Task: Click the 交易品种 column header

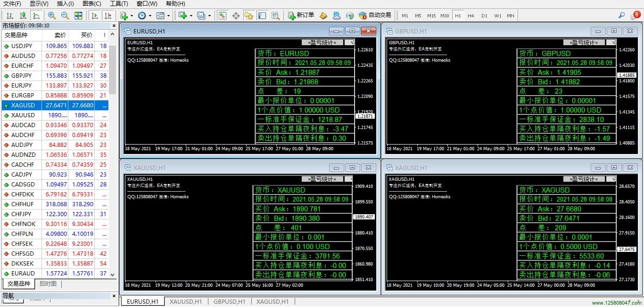Action: [22, 35]
